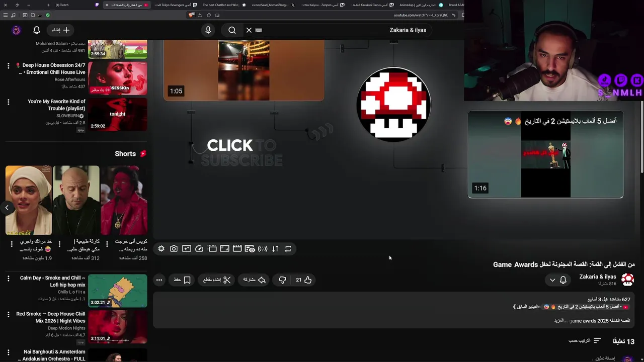Clear the search box with the X
This screenshot has width=644, height=362.
[x=249, y=30]
